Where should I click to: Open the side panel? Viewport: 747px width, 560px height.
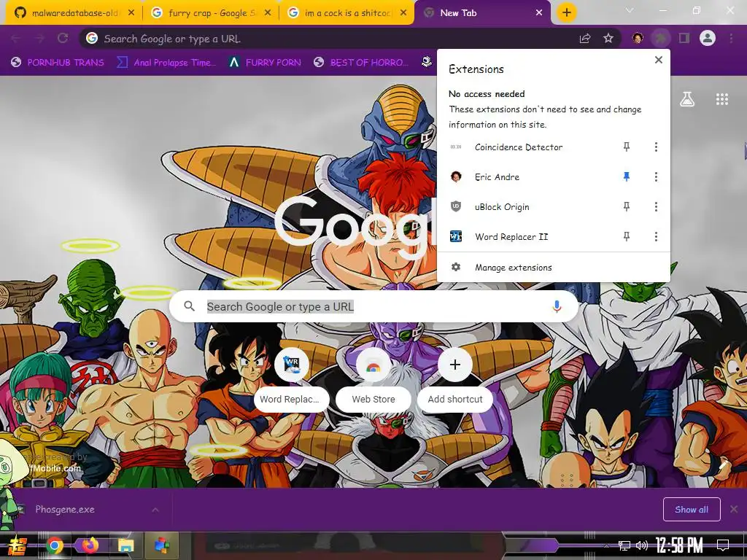coord(684,38)
